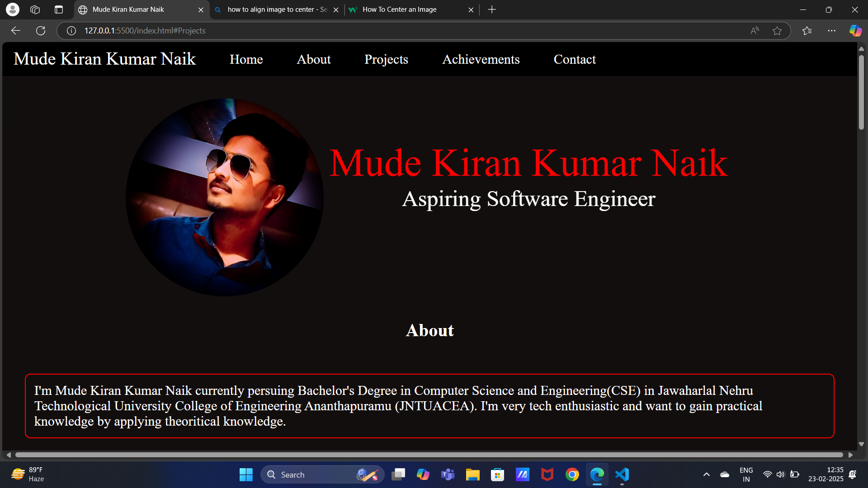Image resolution: width=868 pixels, height=488 pixels.
Task: Go to Projects nav link
Action: click(386, 59)
